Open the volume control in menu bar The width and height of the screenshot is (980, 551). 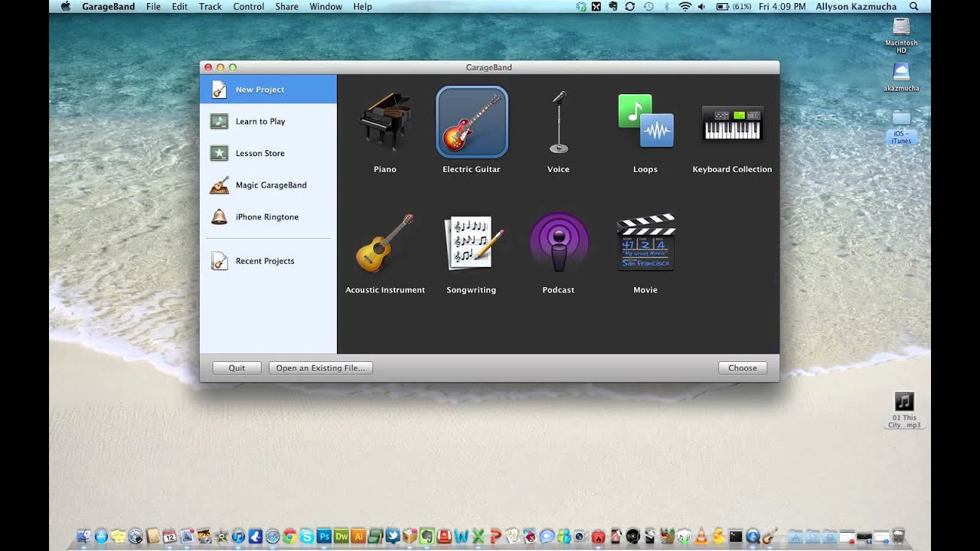point(701,6)
